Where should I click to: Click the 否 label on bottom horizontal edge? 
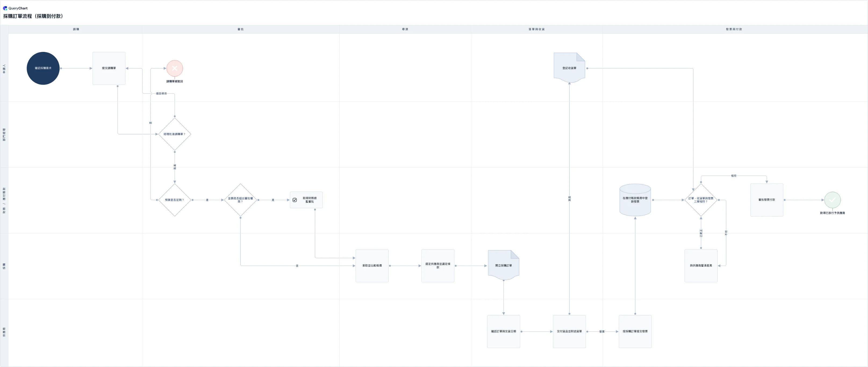click(x=297, y=266)
